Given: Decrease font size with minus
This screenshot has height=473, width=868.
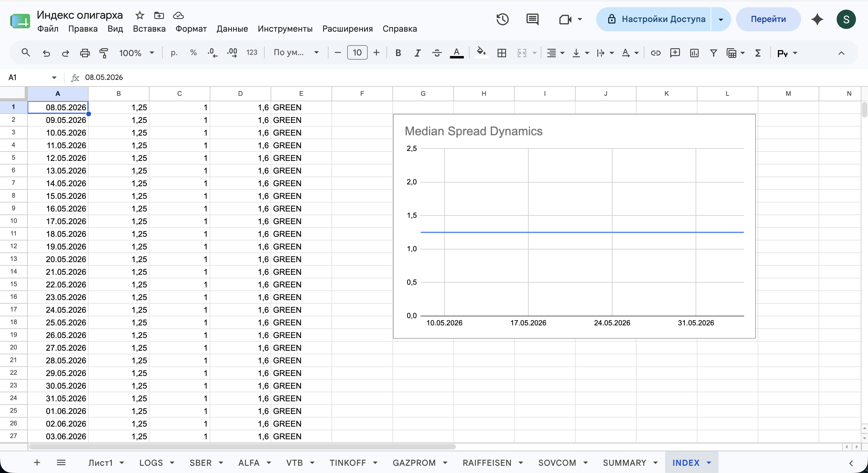Looking at the screenshot, I should (338, 52).
